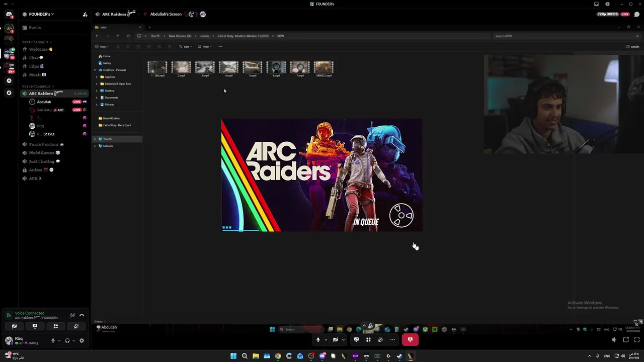This screenshot has width=644, height=362.
Task: Click the Rizq user profile avatar
Action: [x=9, y=340]
